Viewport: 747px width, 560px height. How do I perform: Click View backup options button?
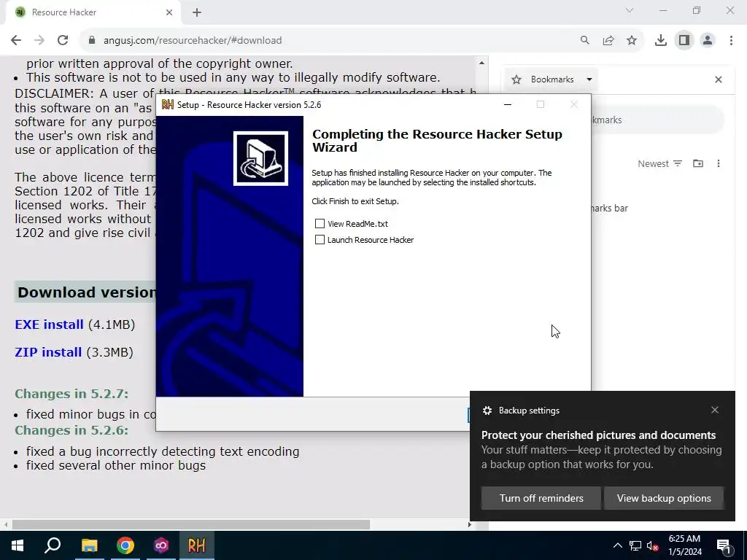point(664,498)
